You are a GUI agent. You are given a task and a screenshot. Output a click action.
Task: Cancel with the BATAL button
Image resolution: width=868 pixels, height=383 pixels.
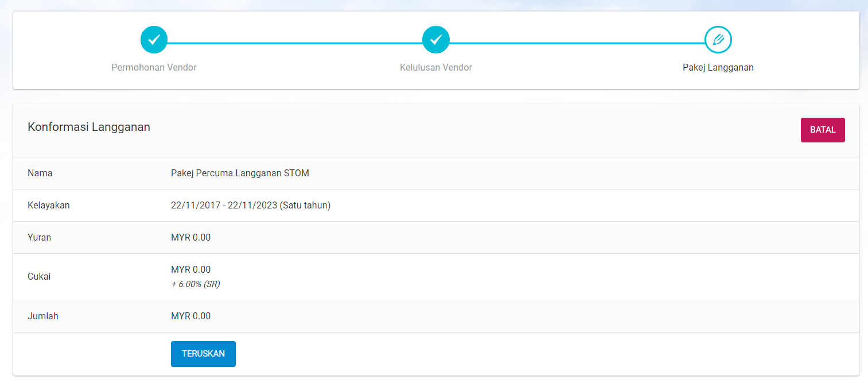point(823,130)
